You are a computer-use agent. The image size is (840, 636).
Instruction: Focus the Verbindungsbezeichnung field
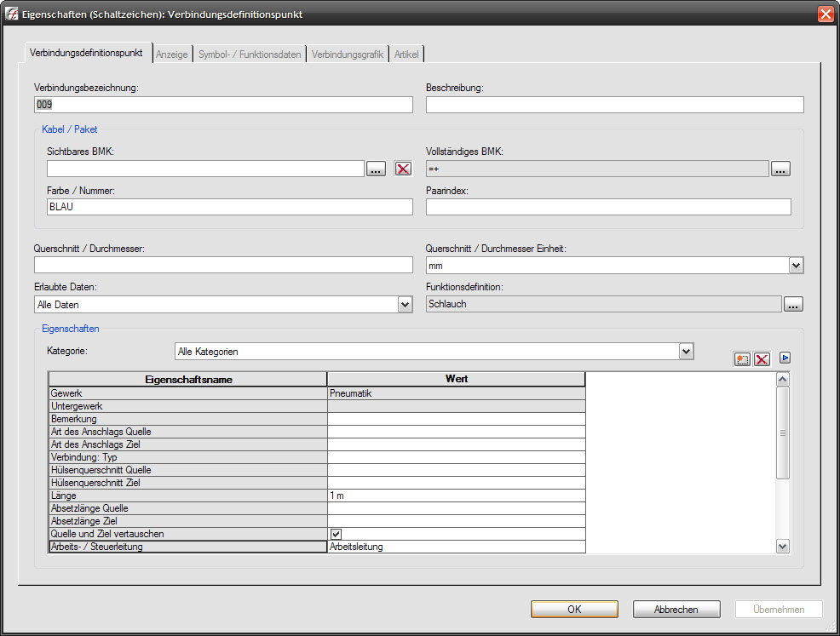pos(223,105)
